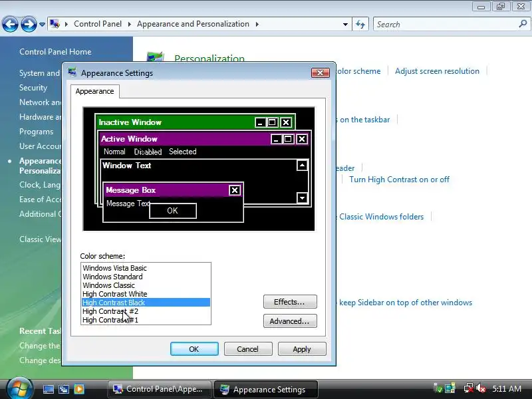Open the address bar history dropdown
Image resolution: width=532 pixels, height=399 pixels.
pyautogui.click(x=345, y=25)
